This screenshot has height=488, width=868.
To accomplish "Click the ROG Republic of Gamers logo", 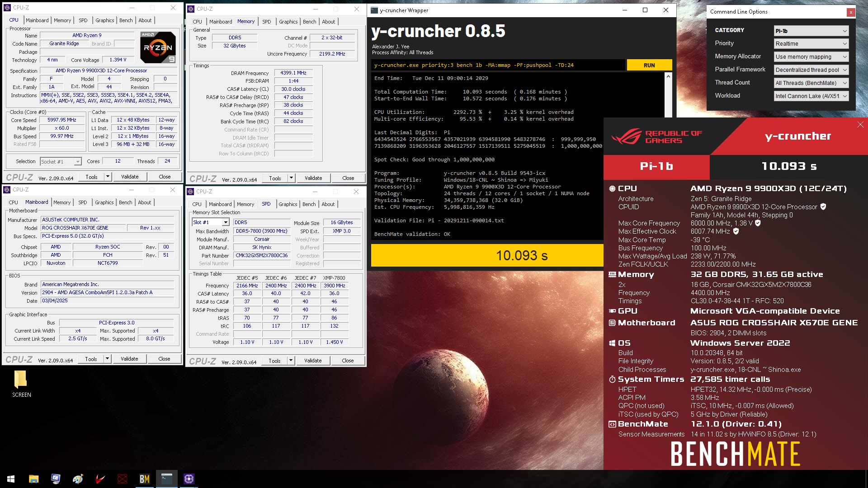I will 656,136.
